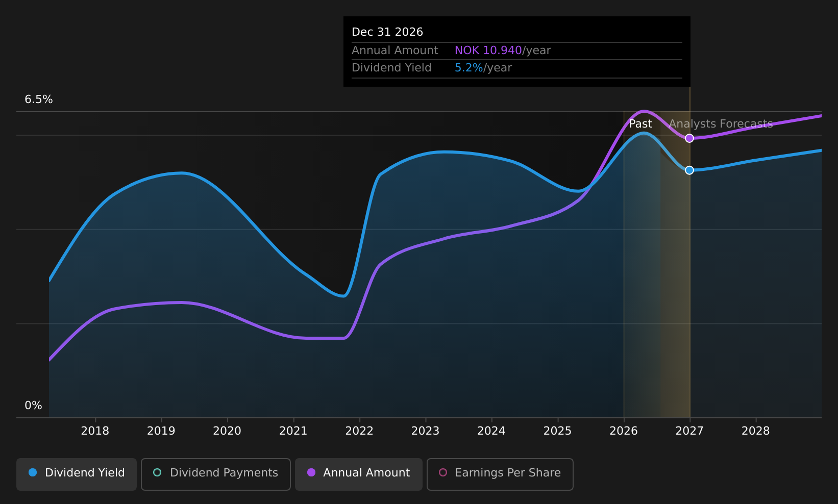This screenshot has height=504, width=838.
Task: Click the 2021 x-axis label
Action: [293, 431]
